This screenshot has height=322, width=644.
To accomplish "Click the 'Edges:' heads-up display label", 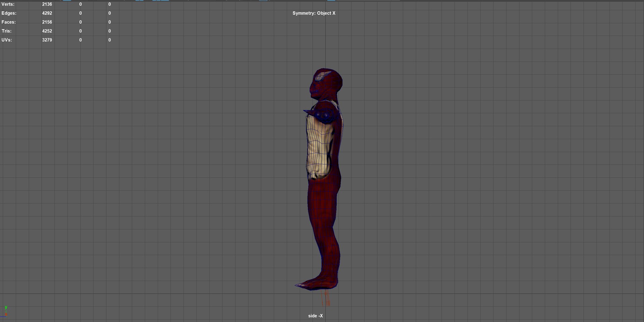I will pos(9,13).
